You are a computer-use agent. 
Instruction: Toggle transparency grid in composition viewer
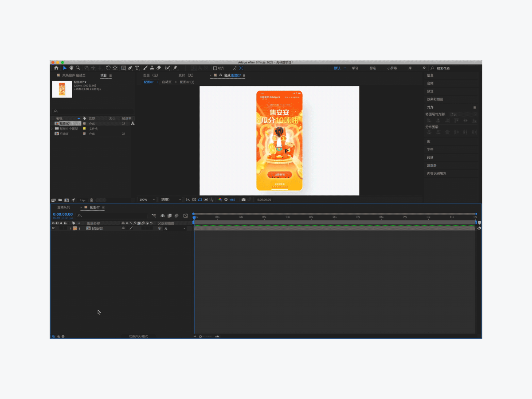tap(194, 199)
